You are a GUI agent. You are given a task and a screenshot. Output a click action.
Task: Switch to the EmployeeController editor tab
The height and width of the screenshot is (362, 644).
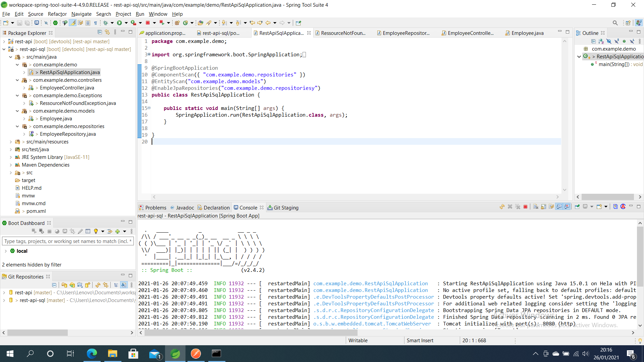click(468, 33)
